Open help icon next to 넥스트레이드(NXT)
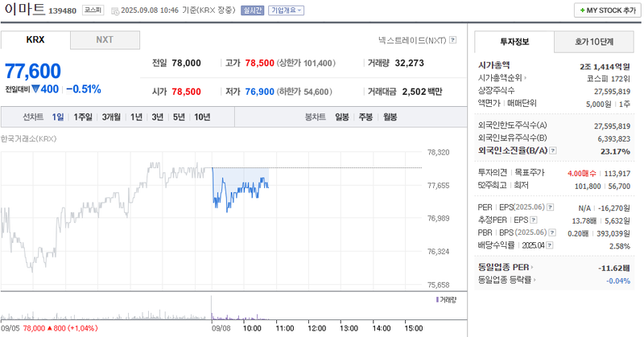This screenshot has height=337, width=644. click(452, 40)
